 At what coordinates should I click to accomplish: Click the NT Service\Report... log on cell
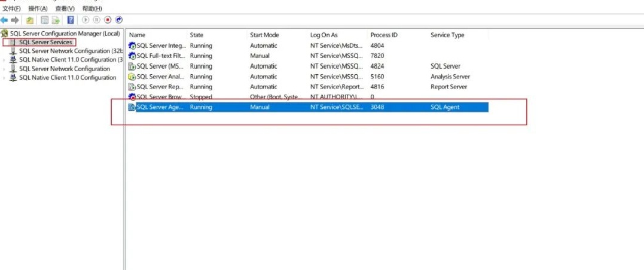point(337,87)
